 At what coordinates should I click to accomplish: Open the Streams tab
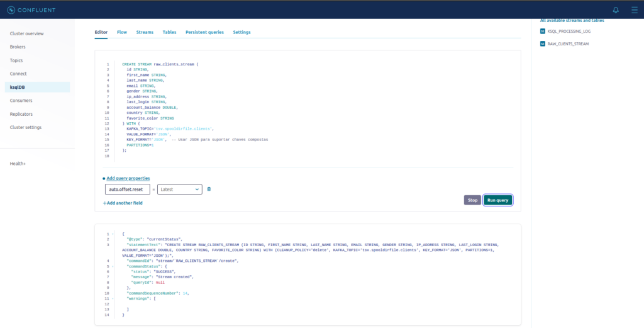point(145,32)
